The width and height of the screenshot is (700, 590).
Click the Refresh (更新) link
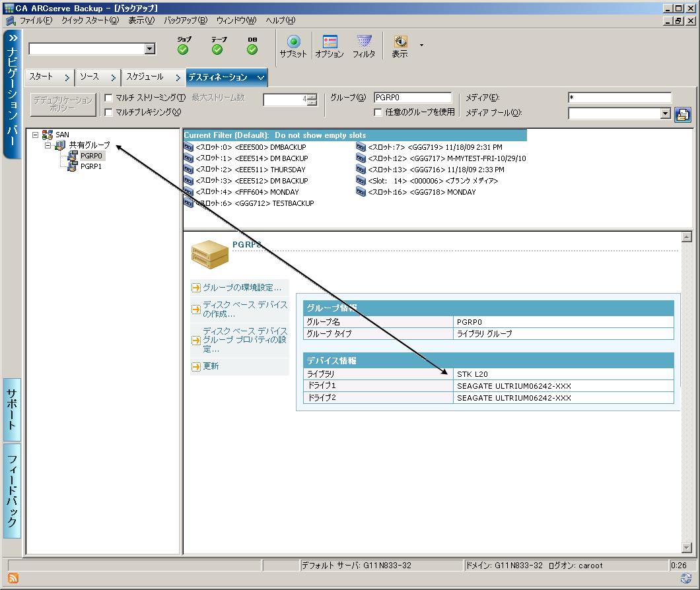[x=211, y=366]
